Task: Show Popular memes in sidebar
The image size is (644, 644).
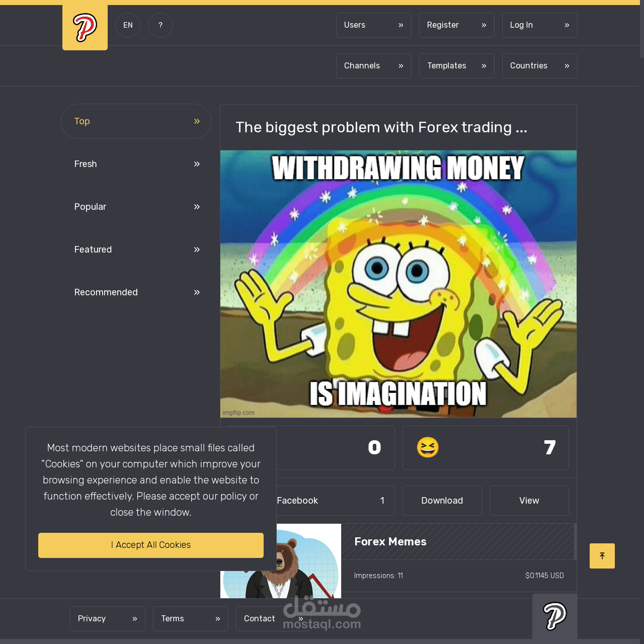Action: tap(136, 207)
